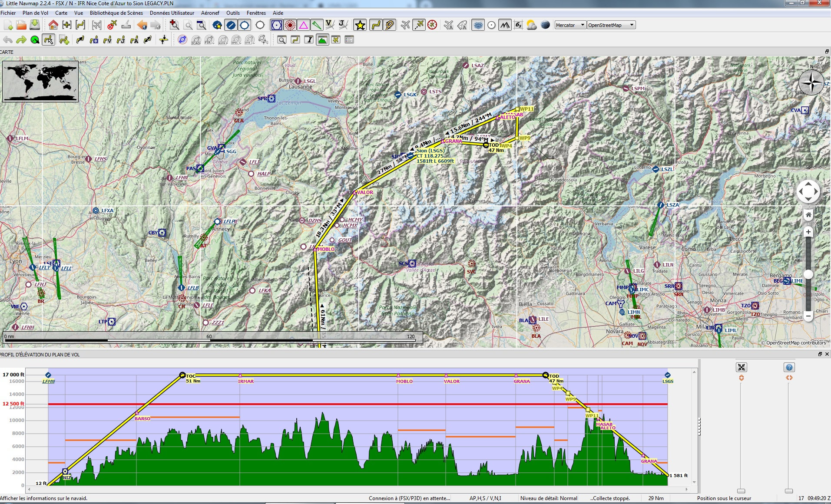The image size is (831, 504).
Task: Click the magenta triangle waypoints icon
Action: [303, 25]
